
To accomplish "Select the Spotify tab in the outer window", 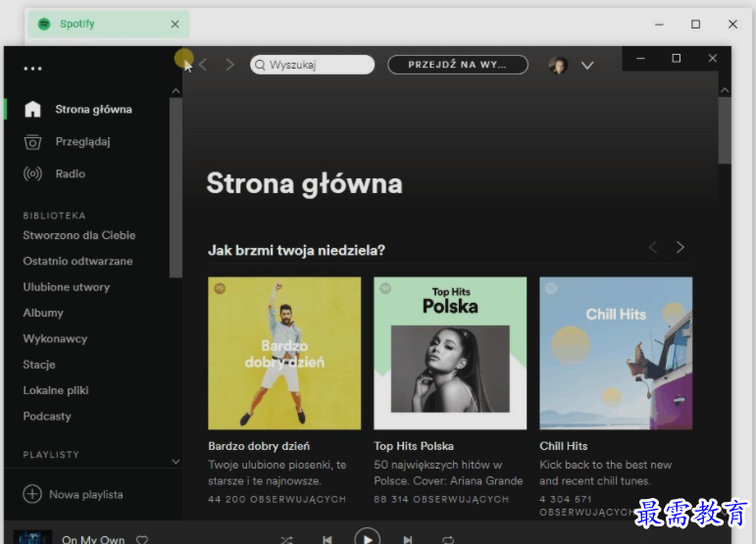I will pos(109,25).
